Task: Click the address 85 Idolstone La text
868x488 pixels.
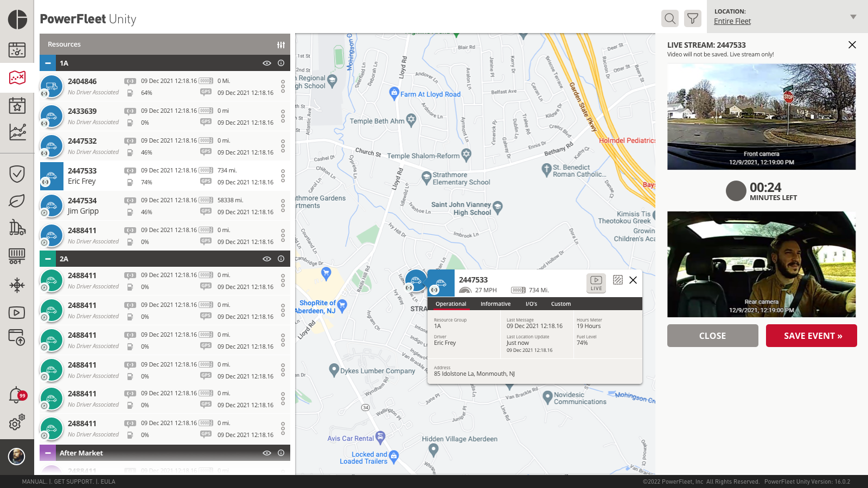Action: click(474, 374)
